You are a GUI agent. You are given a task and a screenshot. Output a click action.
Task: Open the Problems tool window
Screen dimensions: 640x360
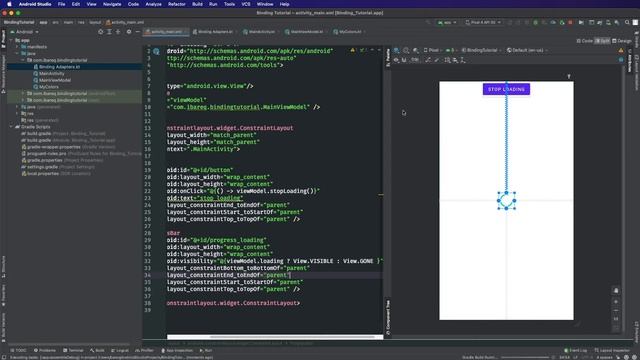(x=44, y=350)
